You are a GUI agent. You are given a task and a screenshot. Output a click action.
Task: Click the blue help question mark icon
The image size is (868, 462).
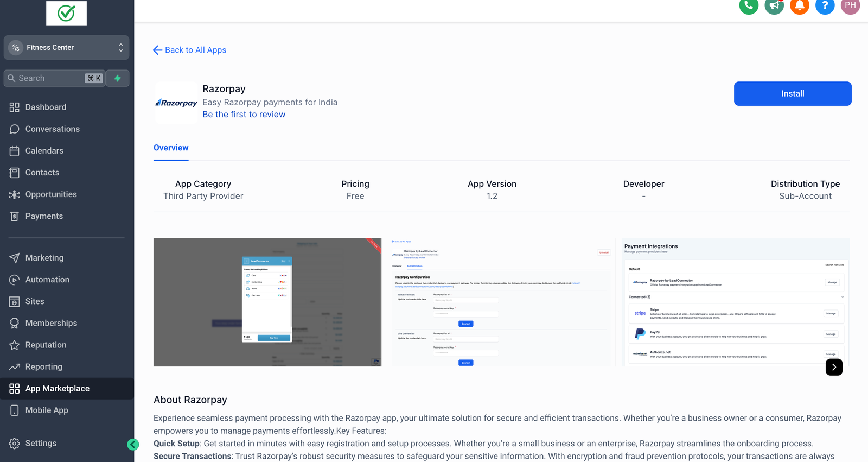tap(825, 6)
